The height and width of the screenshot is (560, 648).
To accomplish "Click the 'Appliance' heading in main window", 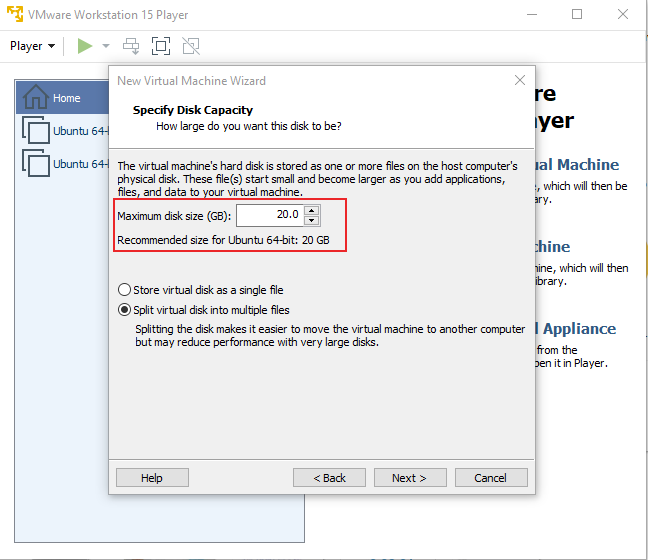I will [x=579, y=329].
